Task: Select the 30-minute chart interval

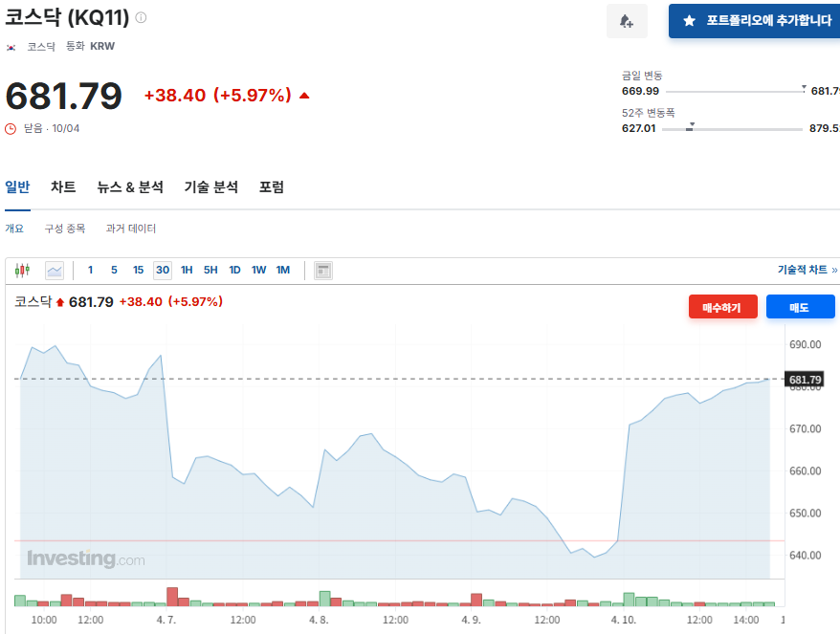Action: coord(163,271)
